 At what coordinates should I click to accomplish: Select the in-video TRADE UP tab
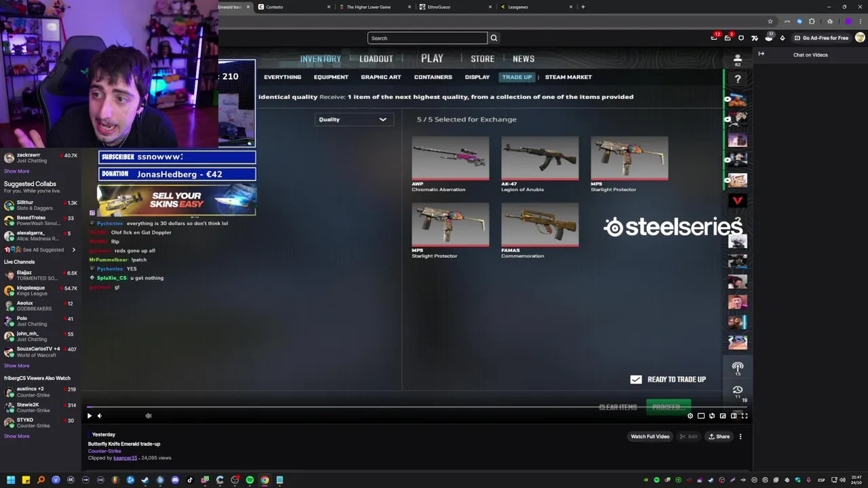coord(517,77)
